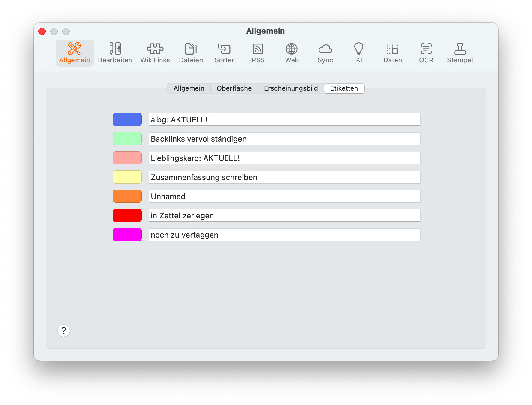Change the magenta label color swatch
This screenshot has height=405, width=532.
(x=127, y=235)
